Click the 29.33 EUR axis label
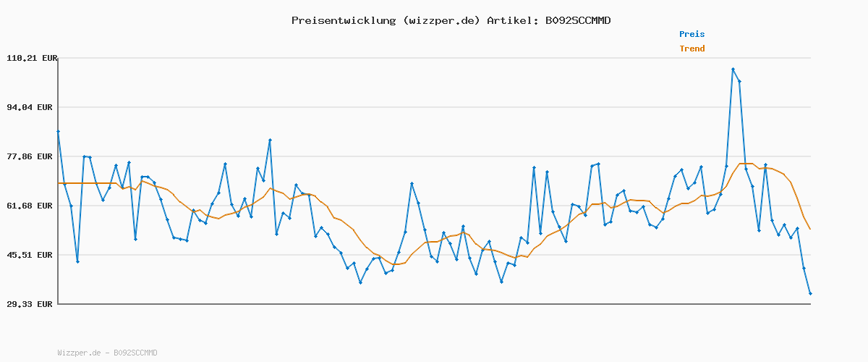The height and width of the screenshot is (362, 868). [x=31, y=304]
